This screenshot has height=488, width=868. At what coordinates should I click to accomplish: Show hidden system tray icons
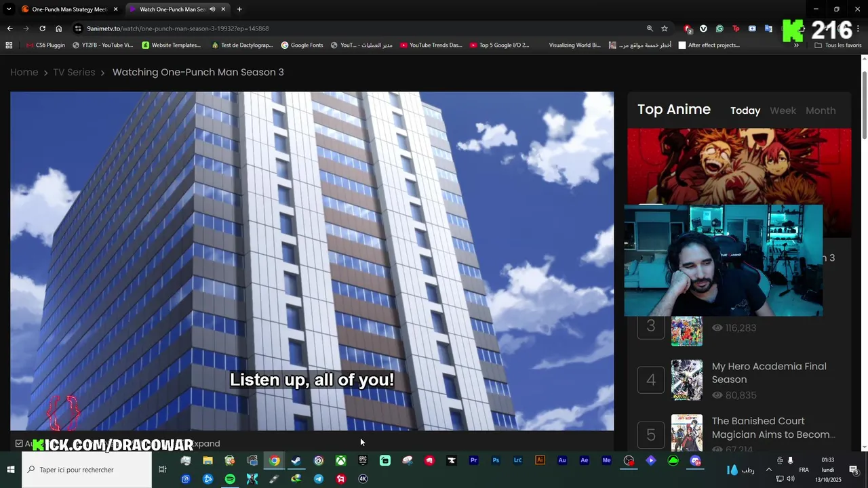pos(768,470)
